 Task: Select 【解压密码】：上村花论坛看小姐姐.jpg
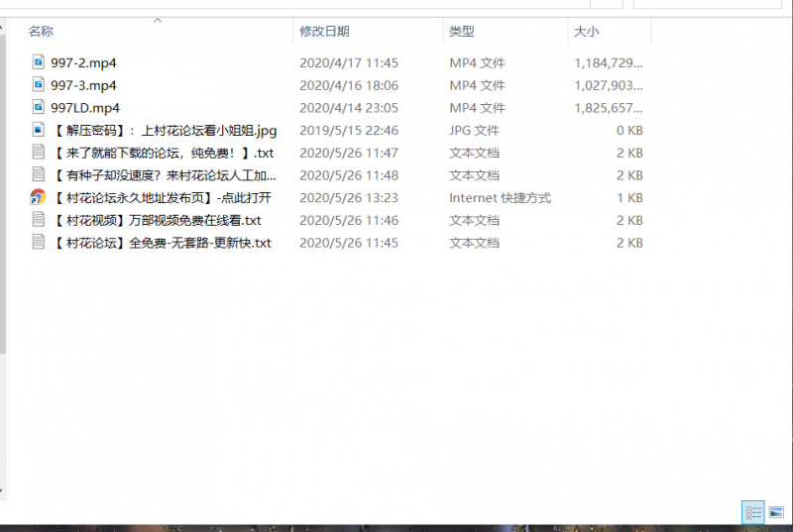pyautogui.click(x=165, y=131)
